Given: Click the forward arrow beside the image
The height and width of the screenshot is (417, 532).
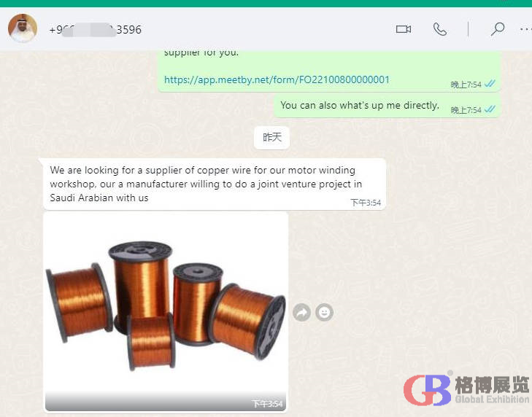Looking at the screenshot, I should pos(301,313).
